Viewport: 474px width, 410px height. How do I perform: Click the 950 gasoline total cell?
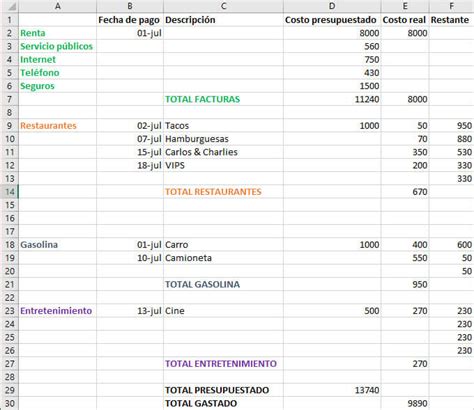tap(405, 284)
